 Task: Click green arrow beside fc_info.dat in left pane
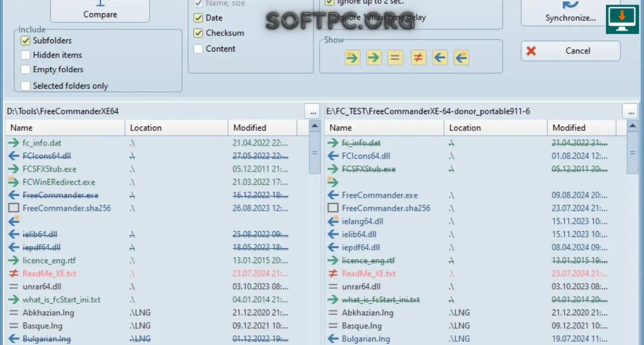[14, 143]
